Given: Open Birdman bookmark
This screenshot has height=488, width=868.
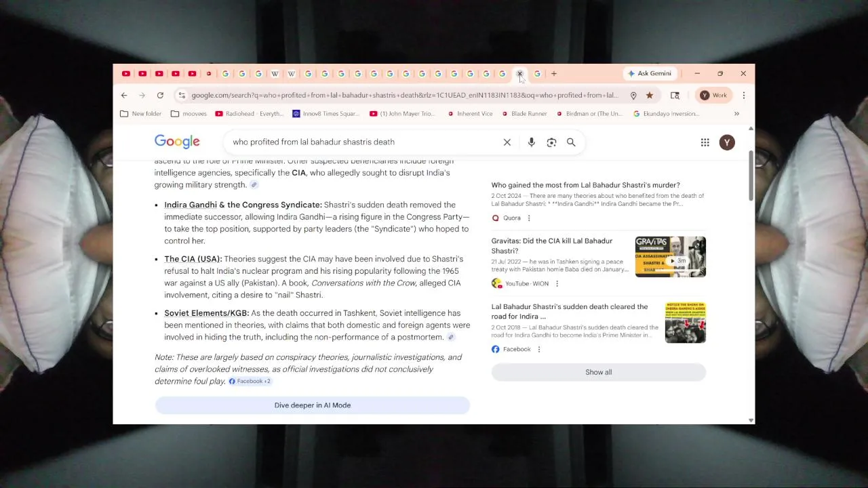Looking at the screenshot, I should point(589,114).
